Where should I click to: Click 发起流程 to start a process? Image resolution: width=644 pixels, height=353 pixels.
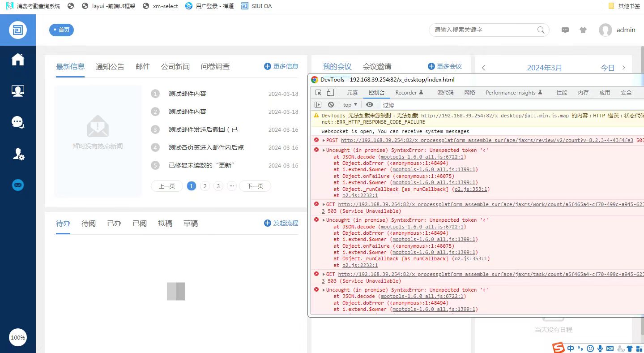click(281, 223)
